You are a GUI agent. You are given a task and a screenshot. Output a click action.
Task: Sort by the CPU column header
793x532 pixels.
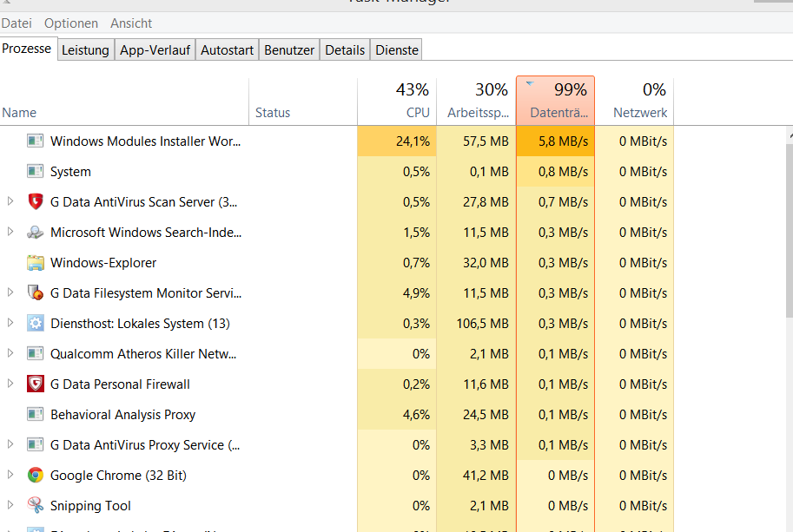(397, 101)
